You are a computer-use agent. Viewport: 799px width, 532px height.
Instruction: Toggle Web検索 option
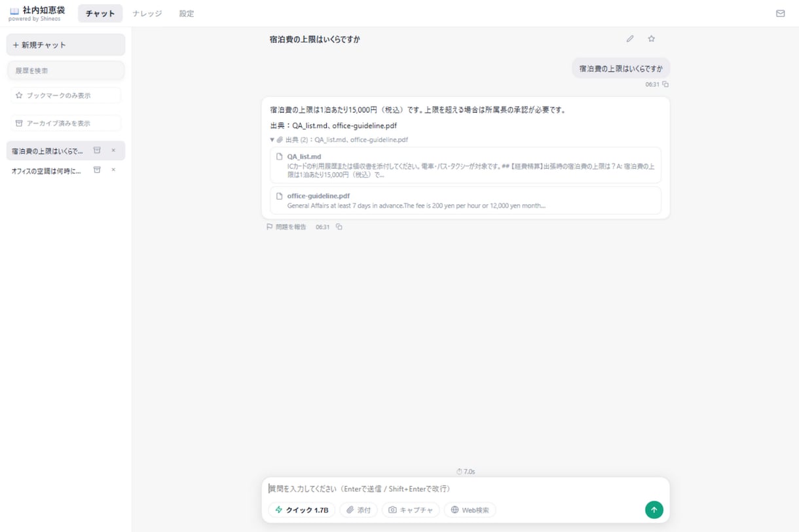coord(470,510)
